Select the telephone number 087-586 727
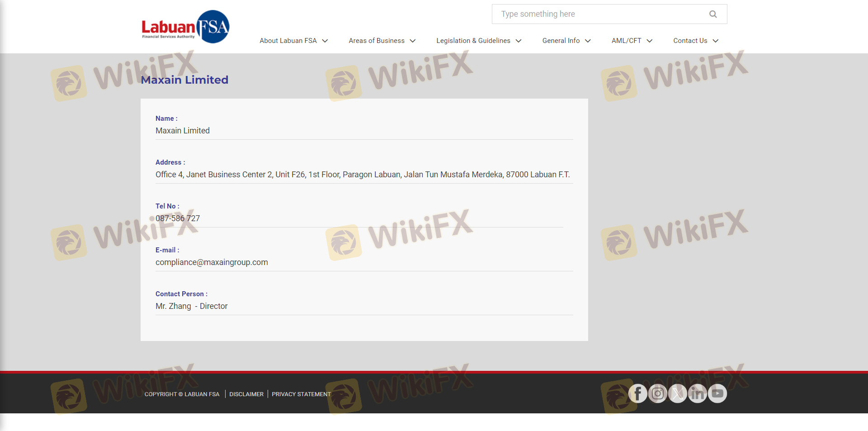This screenshot has width=868, height=431. click(178, 218)
